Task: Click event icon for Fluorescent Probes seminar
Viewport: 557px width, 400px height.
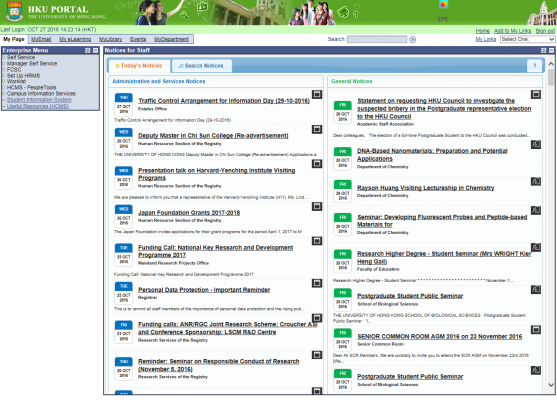Action: coord(536,210)
